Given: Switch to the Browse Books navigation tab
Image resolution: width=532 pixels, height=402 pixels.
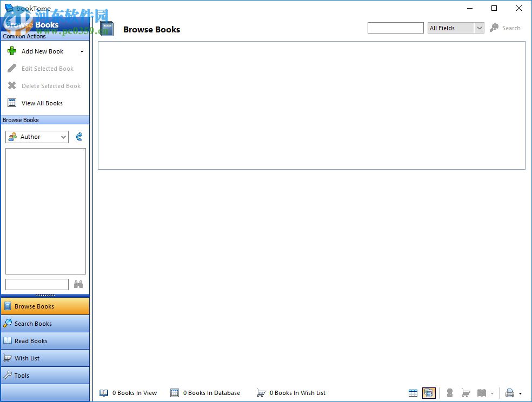Looking at the screenshot, I should tap(45, 306).
